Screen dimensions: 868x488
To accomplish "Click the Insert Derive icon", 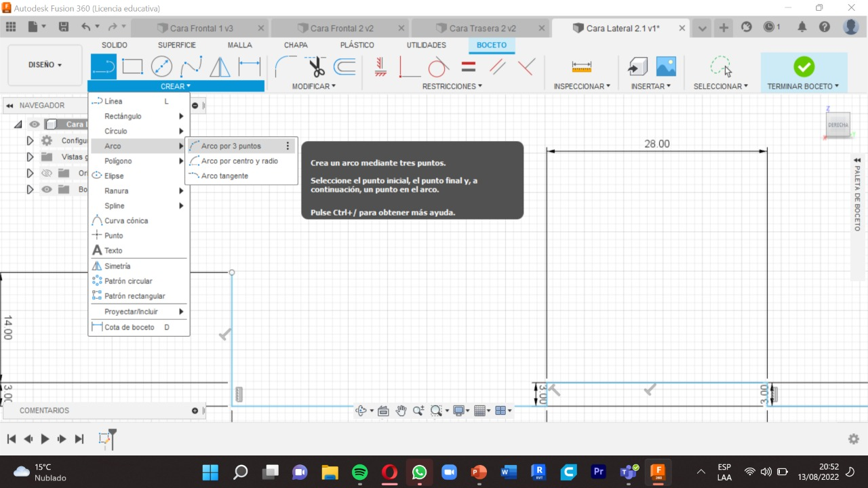I will (x=637, y=66).
